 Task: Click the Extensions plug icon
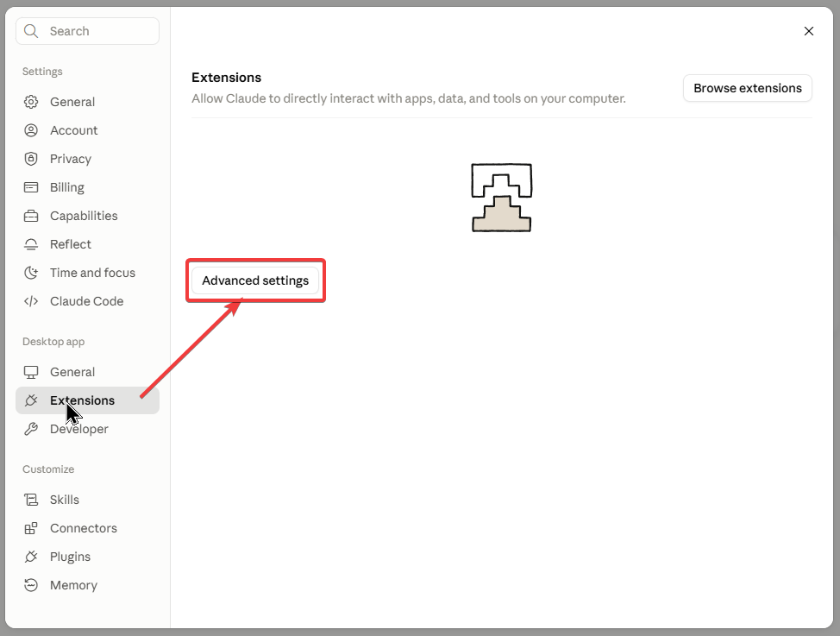[x=31, y=400]
